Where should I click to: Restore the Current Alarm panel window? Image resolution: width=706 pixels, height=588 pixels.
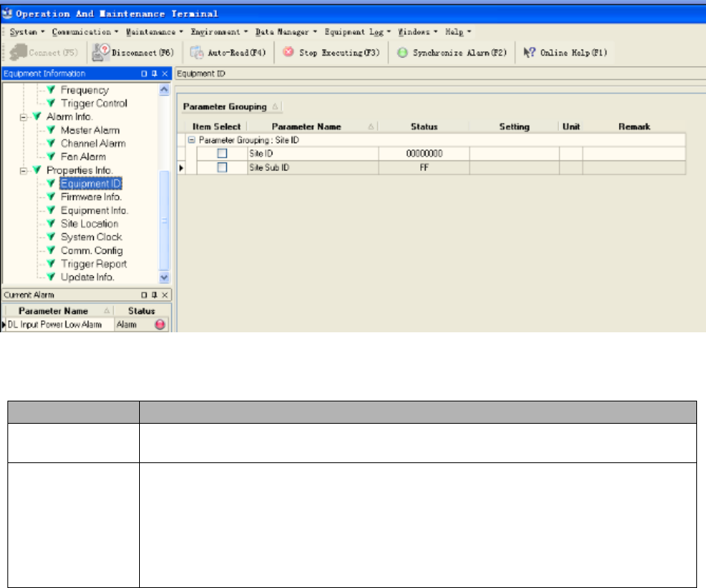coord(144,294)
